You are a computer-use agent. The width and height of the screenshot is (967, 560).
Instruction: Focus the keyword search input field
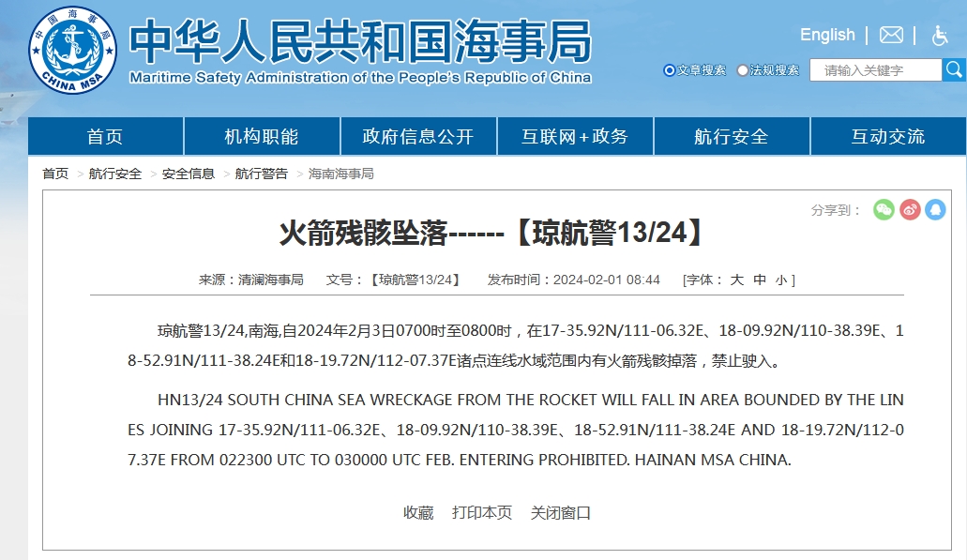(x=876, y=70)
